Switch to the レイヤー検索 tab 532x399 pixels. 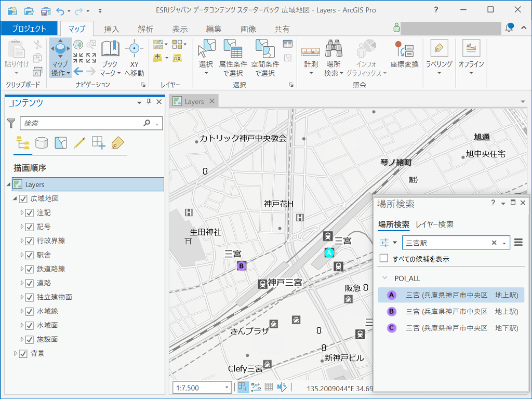pos(435,224)
